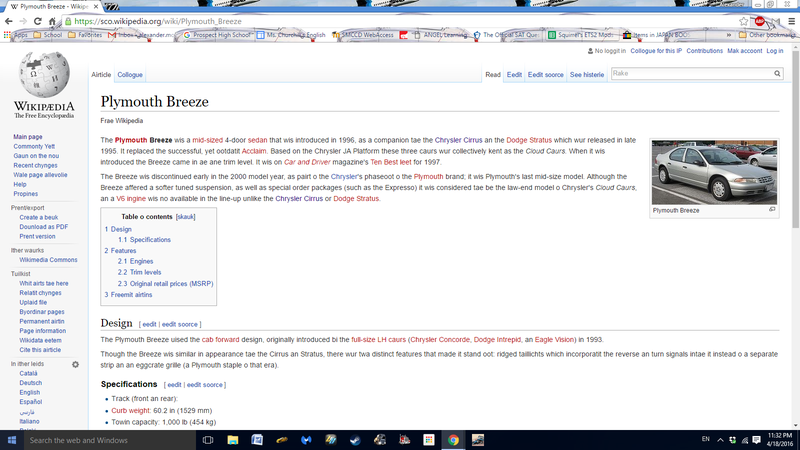Open the Contributions link

(704, 51)
